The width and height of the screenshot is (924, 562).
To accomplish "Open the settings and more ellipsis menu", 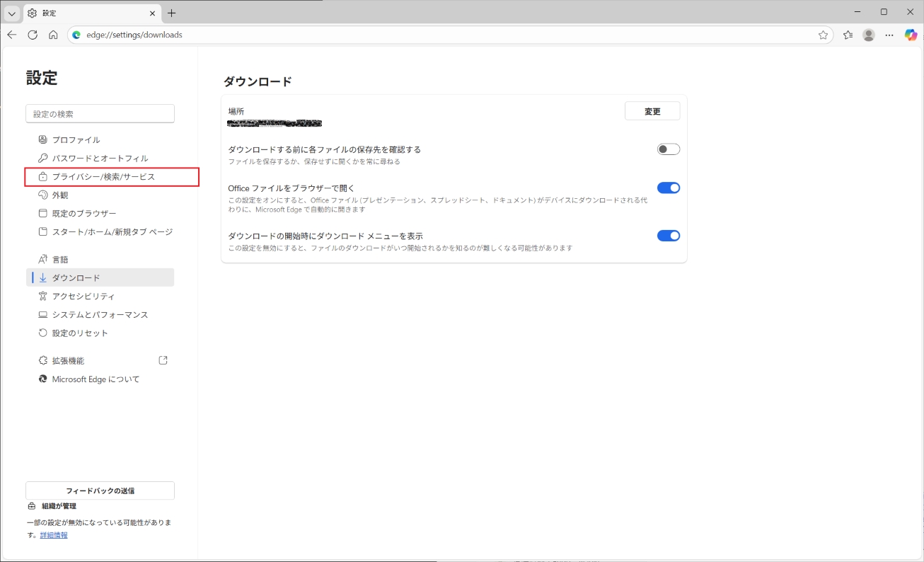I will [x=889, y=35].
